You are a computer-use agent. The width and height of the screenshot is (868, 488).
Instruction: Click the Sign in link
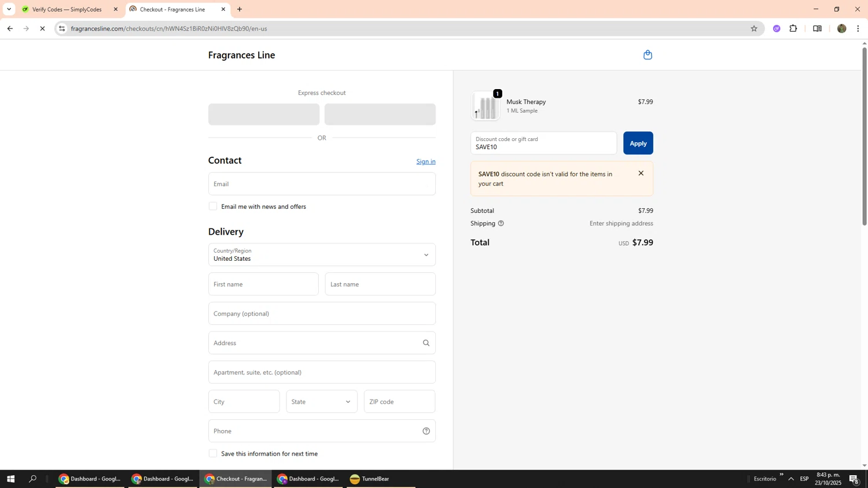point(426,161)
